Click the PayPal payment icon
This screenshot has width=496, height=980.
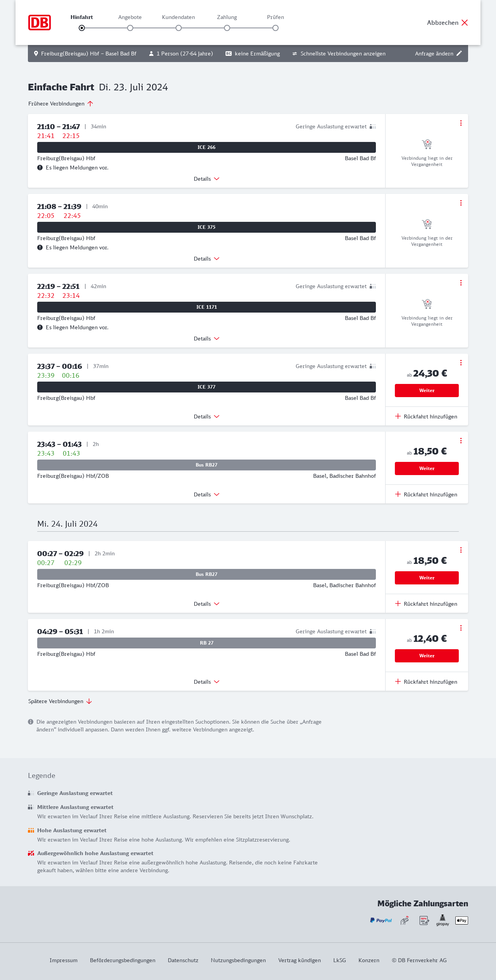point(381,920)
